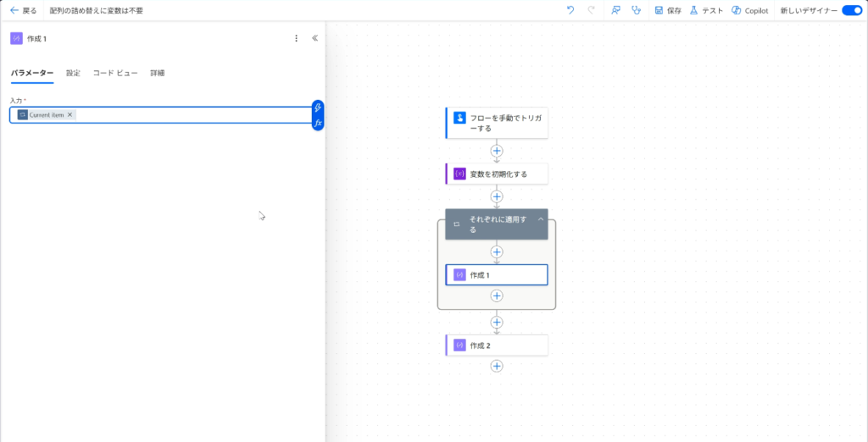
Task: Add a step below フローを手動でトリガーする
Action: tap(497, 151)
